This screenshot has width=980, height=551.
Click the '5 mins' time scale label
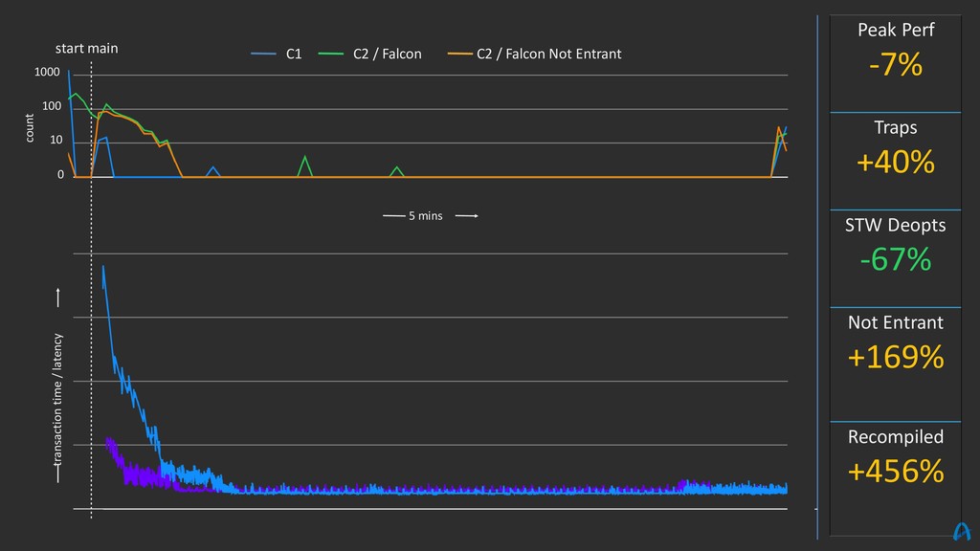click(426, 215)
